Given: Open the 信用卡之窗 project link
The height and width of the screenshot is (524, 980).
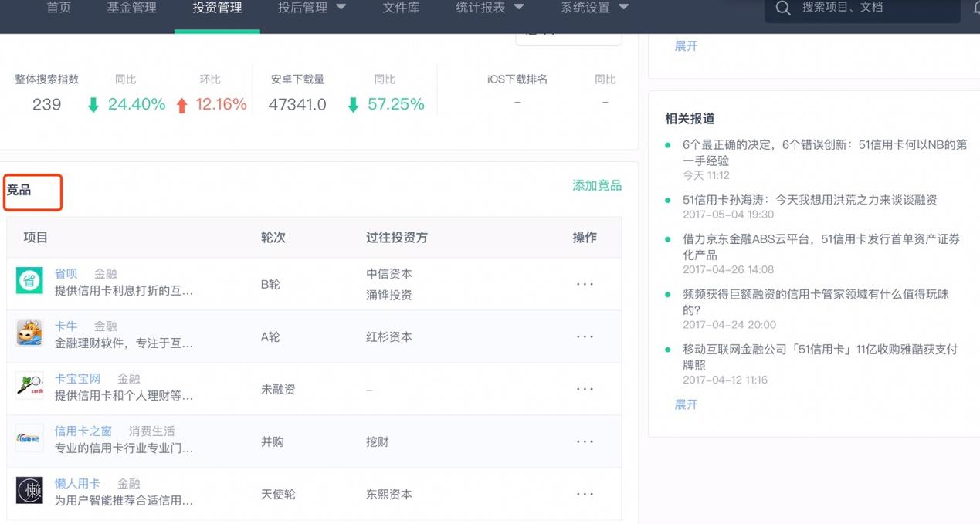Looking at the screenshot, I should [x=83, y=431].
